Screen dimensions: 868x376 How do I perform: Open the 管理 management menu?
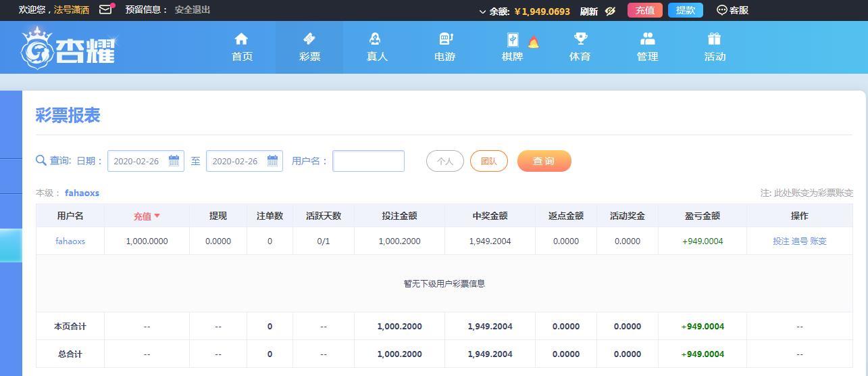(x=647, y=47)
